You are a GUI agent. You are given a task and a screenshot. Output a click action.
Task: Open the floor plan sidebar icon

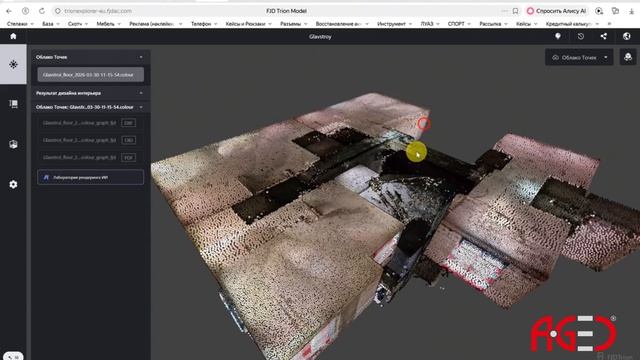coord(13,104)
